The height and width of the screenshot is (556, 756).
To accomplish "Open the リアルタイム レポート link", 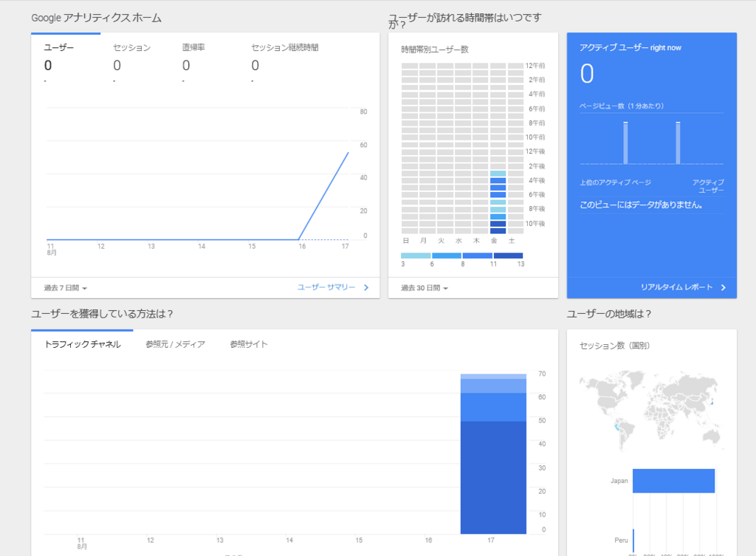I will pyautogui.click(x=676, y=287).
